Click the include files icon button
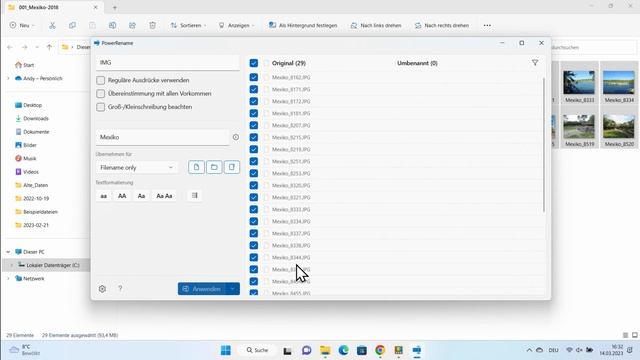Image resolution: width=640 pixels, height=360 pixels. coord(196,167)
